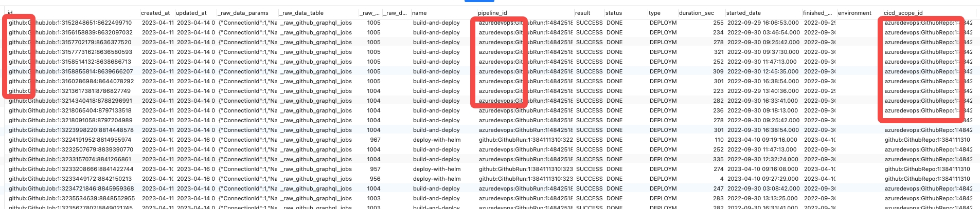The image size is (980, 209).
Task: Select raw data id value 956
Action: click(376, 179)
